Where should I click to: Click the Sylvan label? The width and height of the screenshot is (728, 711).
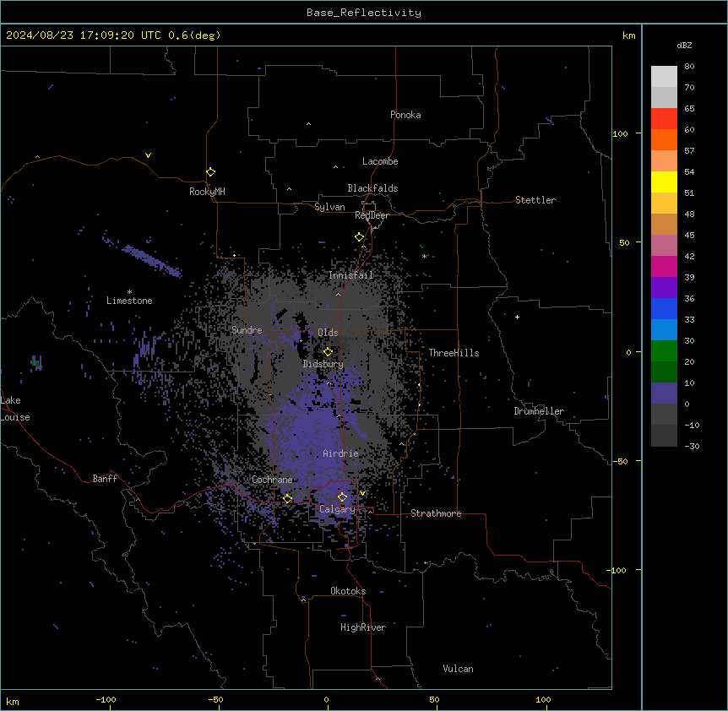click(x=329, y=207)
